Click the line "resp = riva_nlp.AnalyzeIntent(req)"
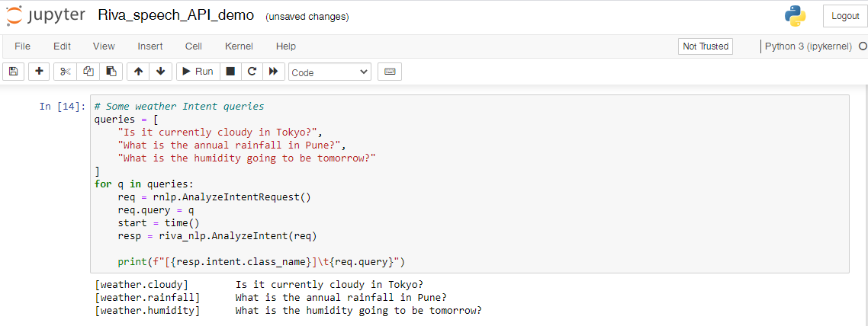Screen dimensions: 868x326 point(217,235)
